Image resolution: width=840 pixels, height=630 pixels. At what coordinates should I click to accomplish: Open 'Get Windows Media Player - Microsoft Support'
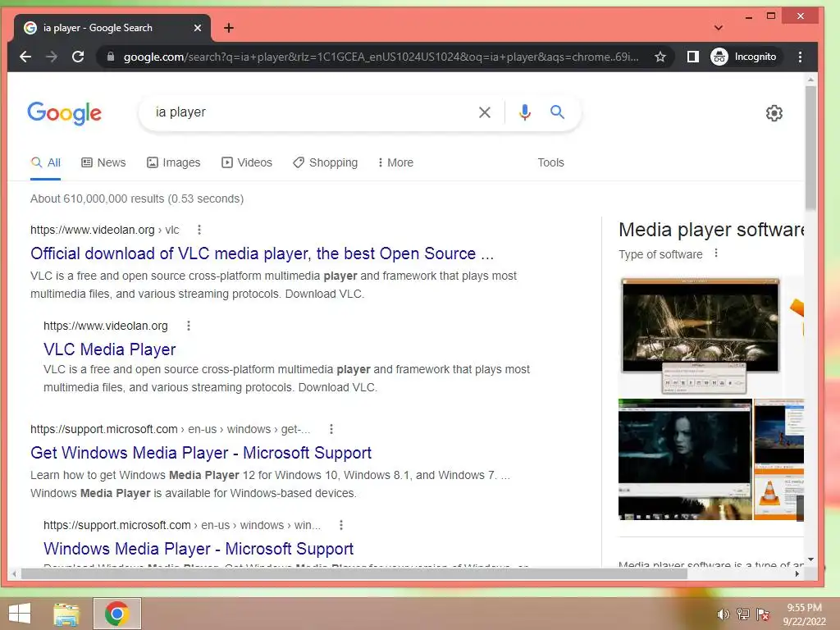pyautogui.click(x=201, y=453)
